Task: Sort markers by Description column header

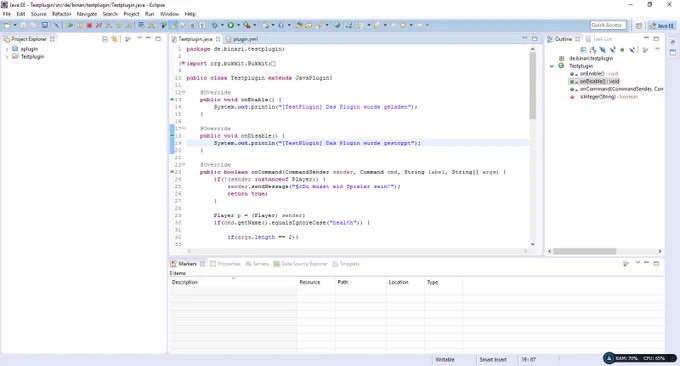Action: point(233,282)
